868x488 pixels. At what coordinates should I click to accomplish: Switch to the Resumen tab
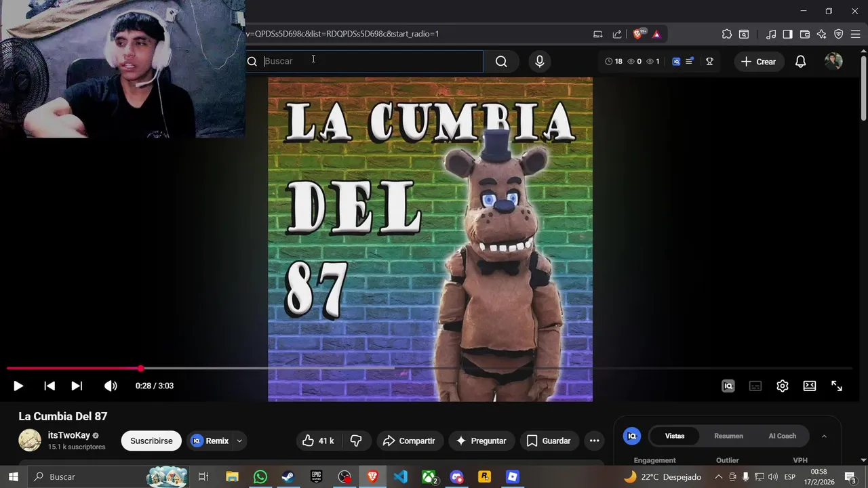[729, 436]
